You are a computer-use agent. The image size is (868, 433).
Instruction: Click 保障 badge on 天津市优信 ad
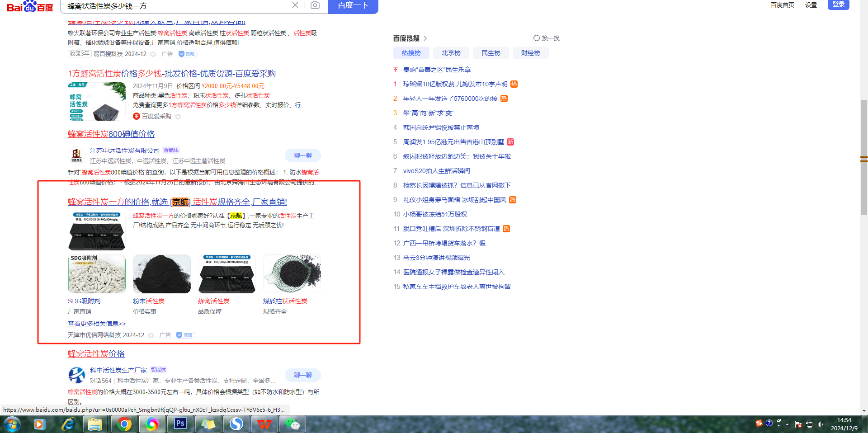point(185,335)
